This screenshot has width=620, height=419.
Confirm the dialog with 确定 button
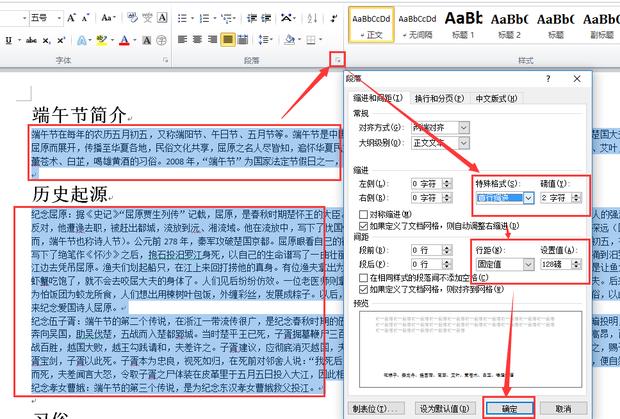tap(508, 409)
